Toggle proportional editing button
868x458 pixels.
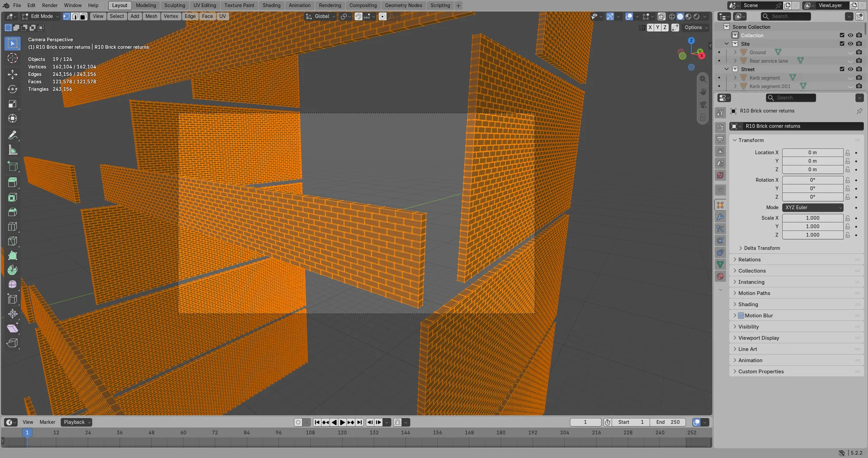382,16
